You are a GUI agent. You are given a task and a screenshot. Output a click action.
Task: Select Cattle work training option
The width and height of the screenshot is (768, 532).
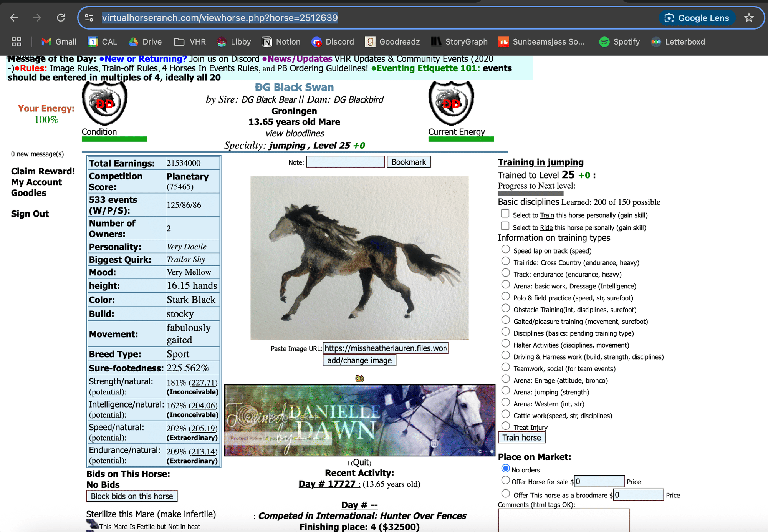(x=506, y=414)
